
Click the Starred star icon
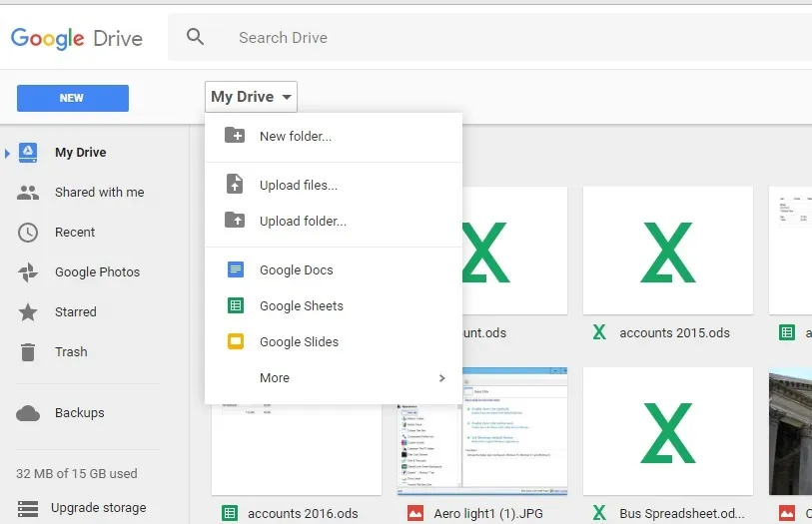(x=28, y=312)
